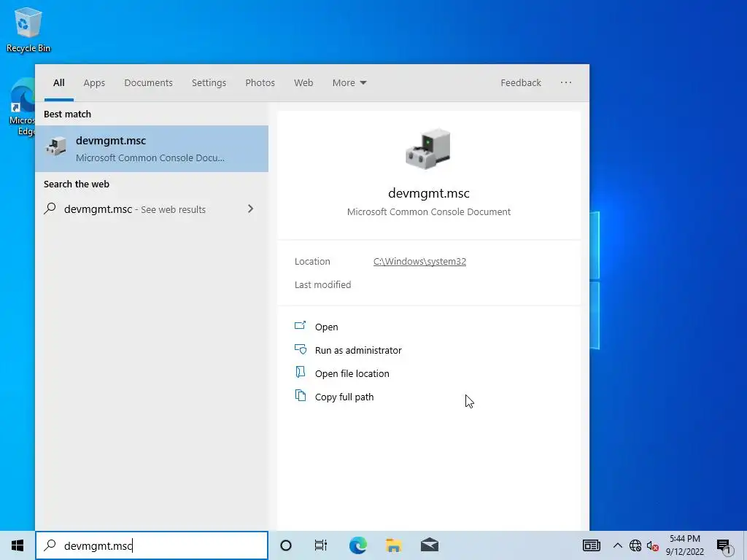Open the Mail app from taskbar

tap(429, 545)
